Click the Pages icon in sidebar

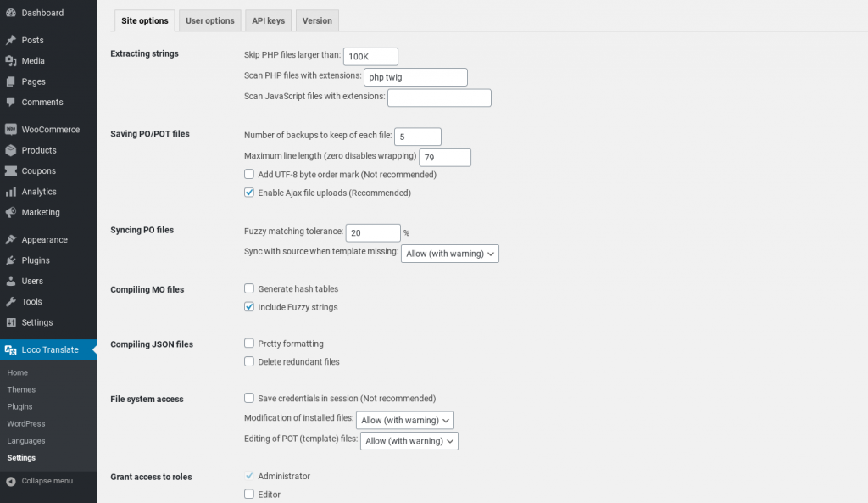click(x=10, y=81)
